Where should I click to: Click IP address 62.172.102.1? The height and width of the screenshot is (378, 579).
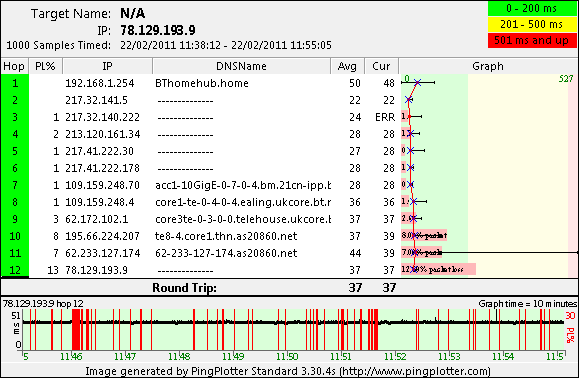96,219
